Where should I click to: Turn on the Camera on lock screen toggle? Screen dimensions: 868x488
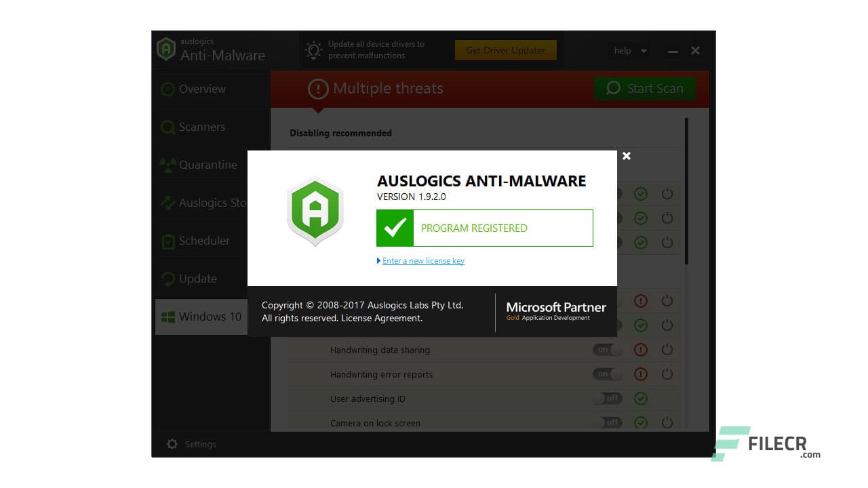(608, 422)
